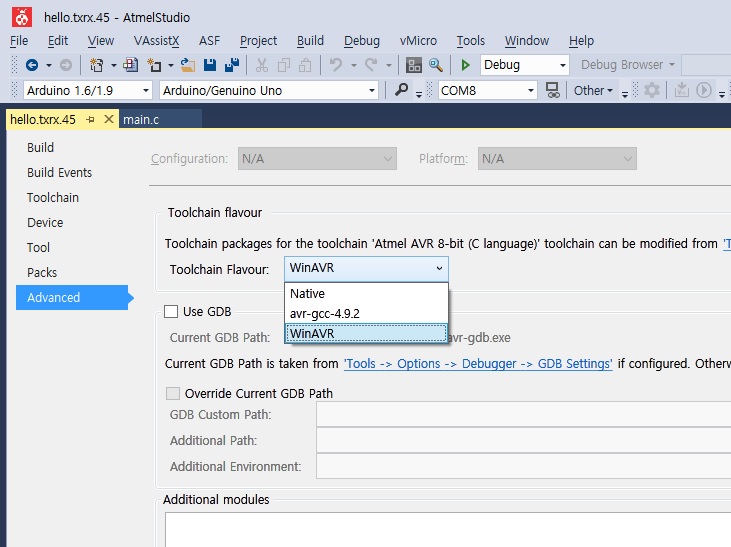Open the File menu
The image size is (731, 547).
click(19, 41)
